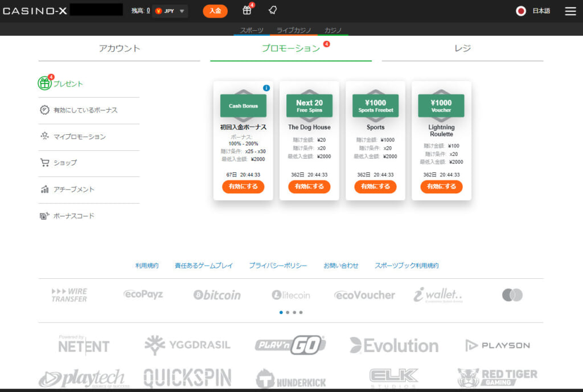Open the レジ tab
Viewport: 583px width, 392px height.
pyautogui.click(x=462, y=48)
